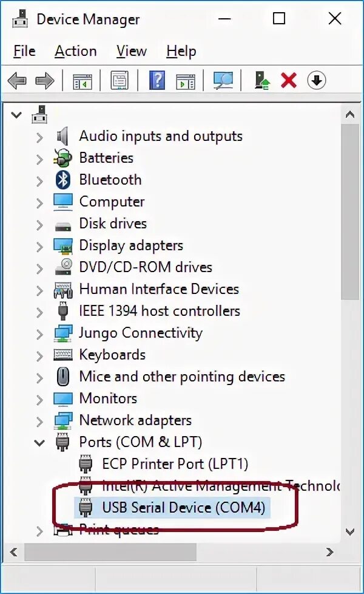Expand the Display adapters category

(x=39, y=246)
